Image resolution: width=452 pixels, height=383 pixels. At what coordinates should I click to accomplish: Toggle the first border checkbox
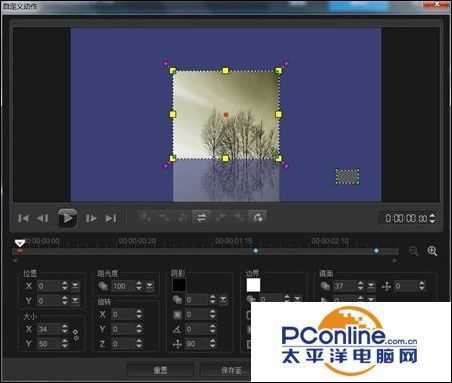click(248, 315)
